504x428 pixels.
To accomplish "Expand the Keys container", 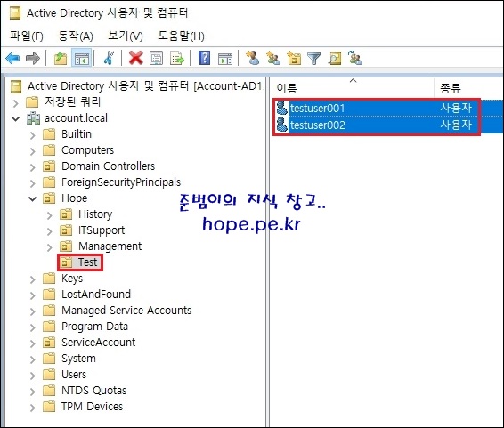I will (x=32, y=279).
